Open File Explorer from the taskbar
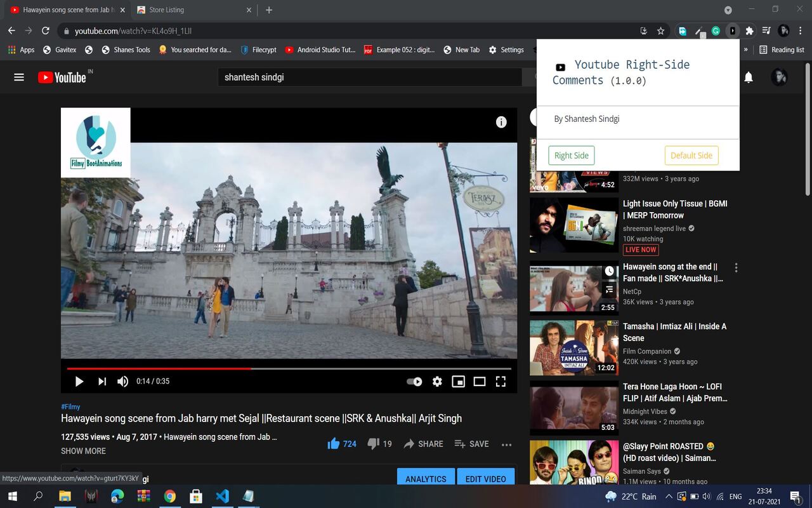This screenshot has width=812, height=508. pos(65,496)
